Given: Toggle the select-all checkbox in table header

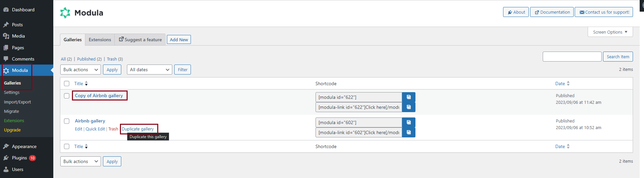Looking at the screenshot, I should click(67, 84).
